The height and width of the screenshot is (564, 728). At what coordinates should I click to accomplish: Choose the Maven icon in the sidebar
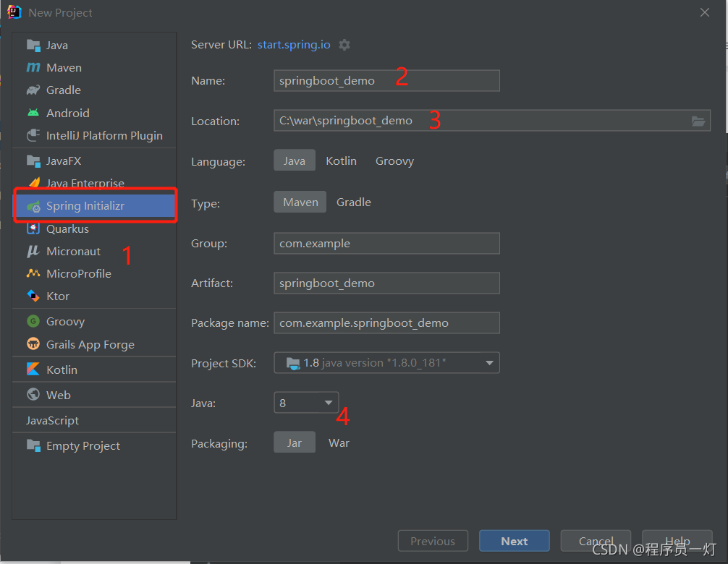(x=33, y=68)
